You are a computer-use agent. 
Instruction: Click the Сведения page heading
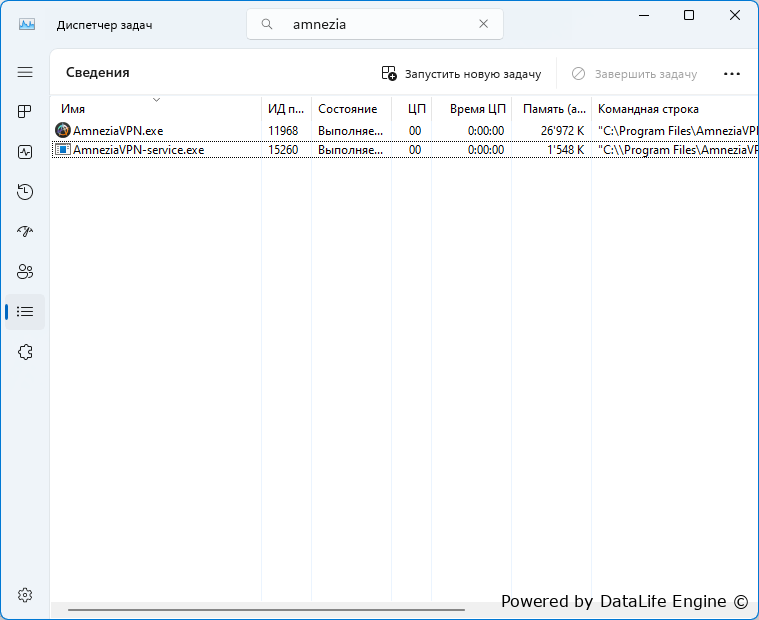98,73
